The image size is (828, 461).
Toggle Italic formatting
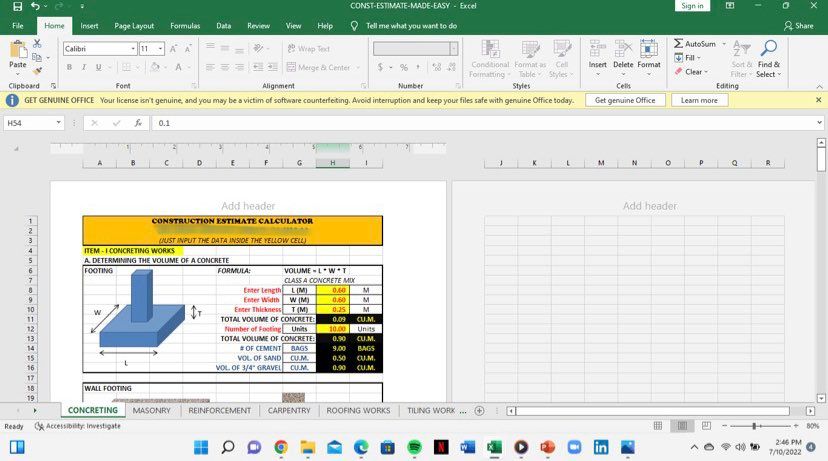click(x=83, y=67)
